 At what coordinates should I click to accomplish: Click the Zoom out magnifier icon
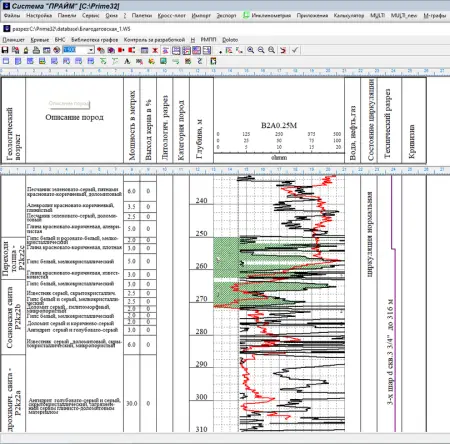coord(261,50)
